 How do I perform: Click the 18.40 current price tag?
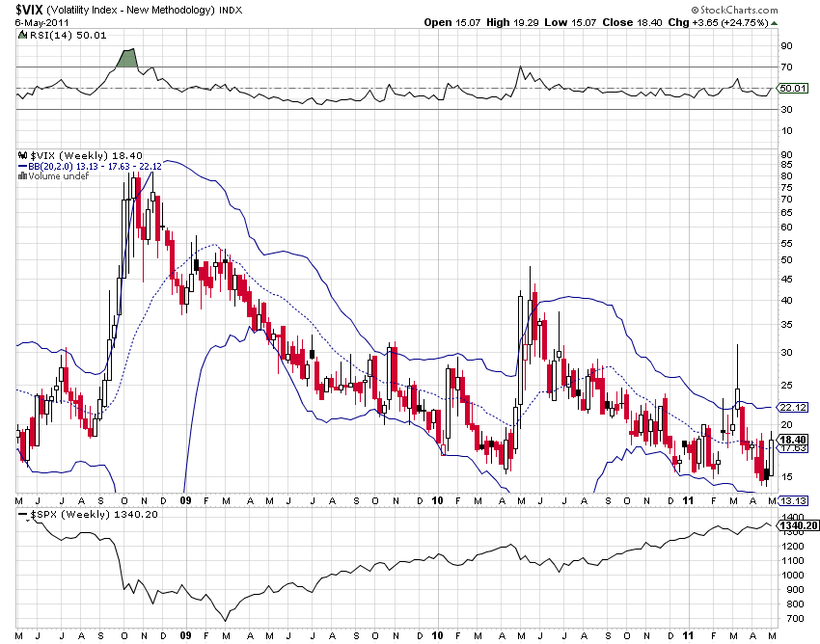point(791,439)
